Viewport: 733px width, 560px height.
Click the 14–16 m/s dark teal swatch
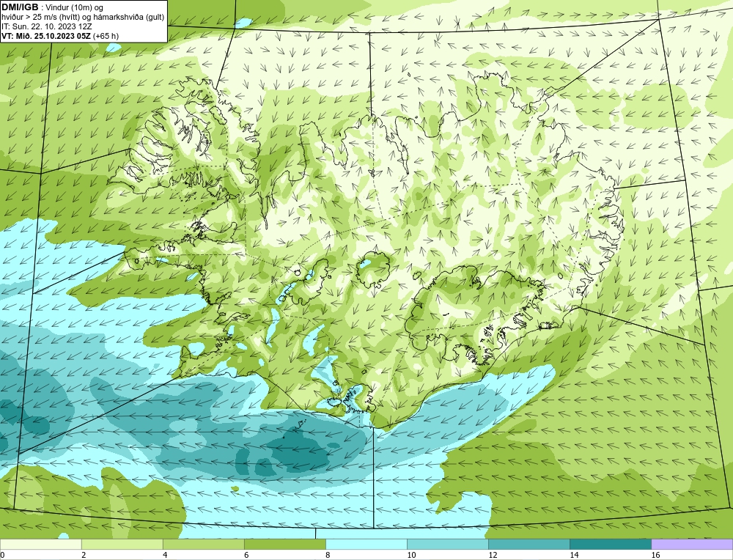pos(610,544)
